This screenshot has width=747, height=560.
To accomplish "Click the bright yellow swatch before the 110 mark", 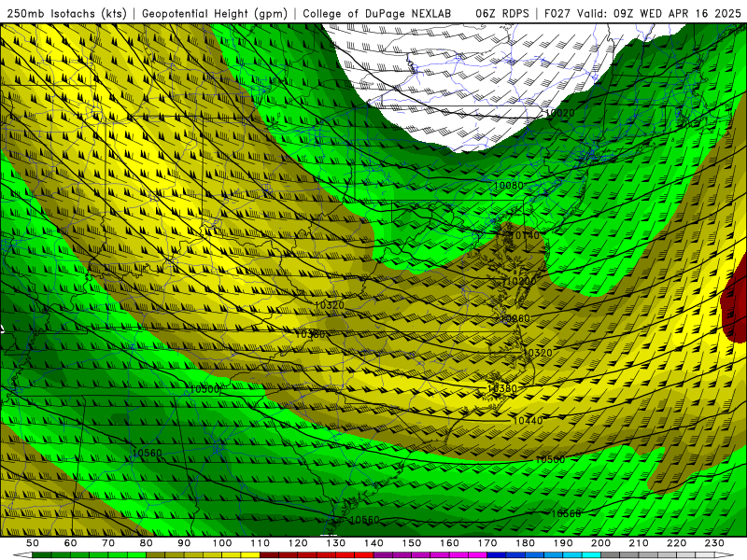I will coord(250,555).
